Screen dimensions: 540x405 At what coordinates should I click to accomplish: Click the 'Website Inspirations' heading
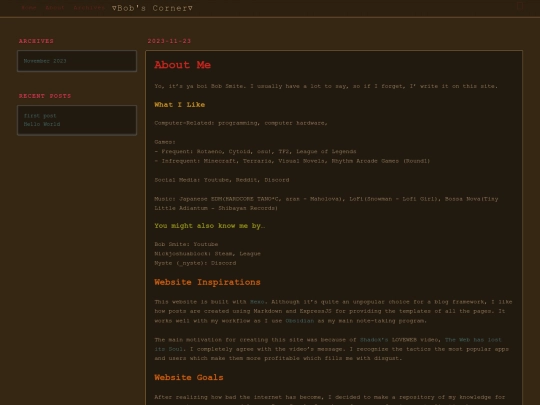click(207, 282)
